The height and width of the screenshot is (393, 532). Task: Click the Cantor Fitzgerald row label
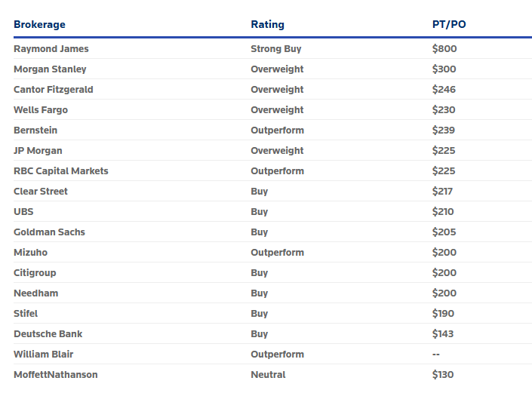click(54, 90)
